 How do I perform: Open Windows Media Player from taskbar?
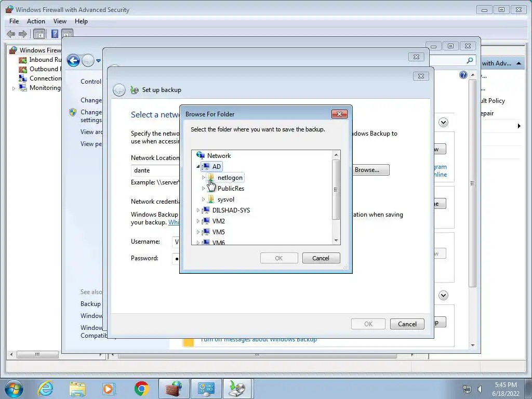(109, 389)
